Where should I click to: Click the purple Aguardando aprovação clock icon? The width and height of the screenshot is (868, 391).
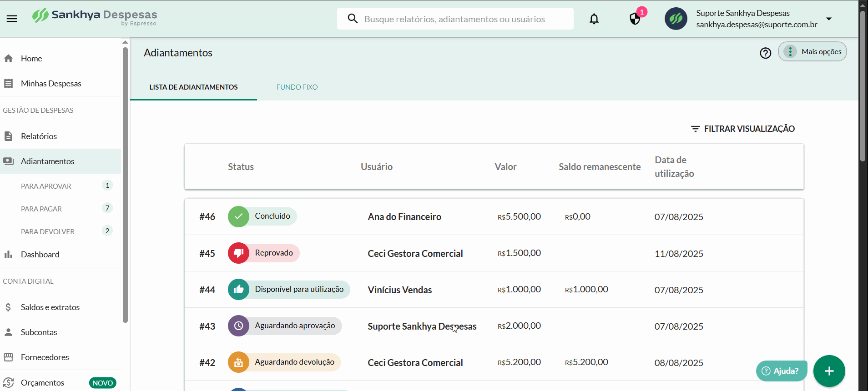point(238,326)
